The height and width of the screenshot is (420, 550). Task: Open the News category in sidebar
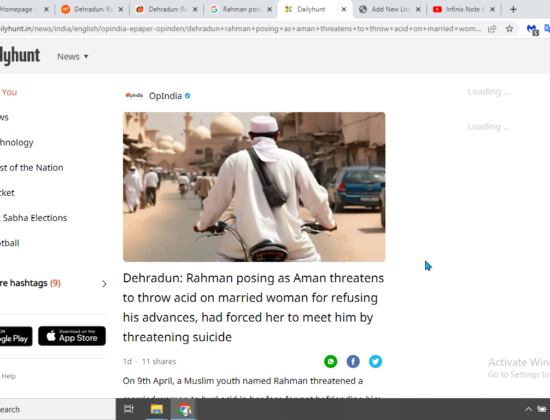(4, 117)
